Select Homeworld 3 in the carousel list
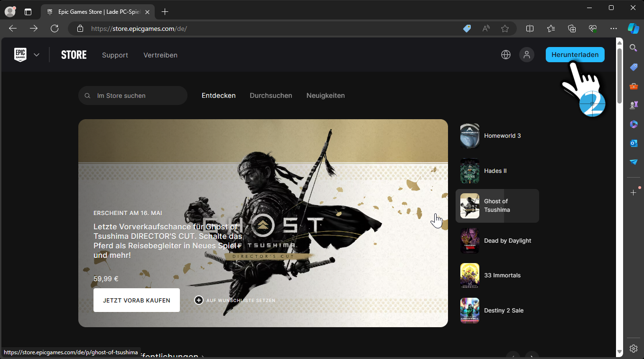The height and width of the screenshot is (359, 644). pyautogui.click(x=497, y=136)
